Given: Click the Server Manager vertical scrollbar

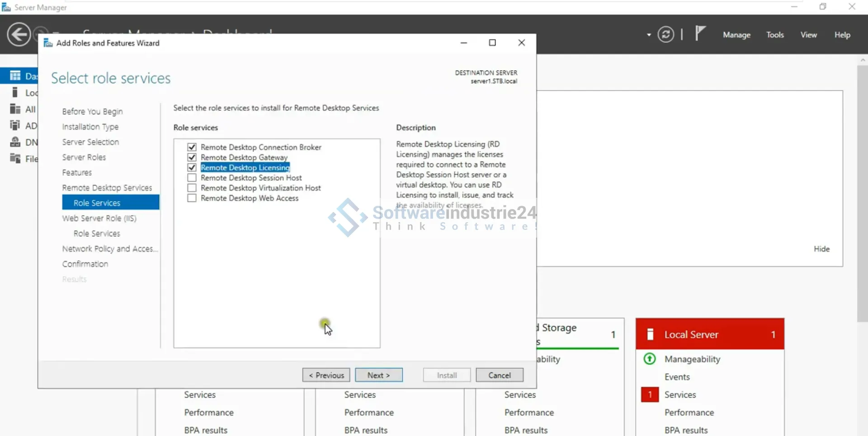Looking at the screenshot, I should click(862, 194).
